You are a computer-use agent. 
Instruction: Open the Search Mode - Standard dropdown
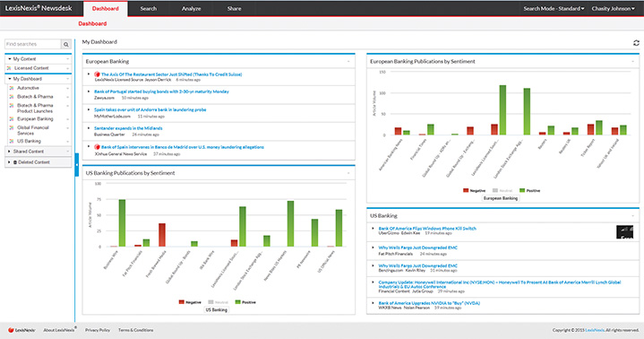pos(554,9)
